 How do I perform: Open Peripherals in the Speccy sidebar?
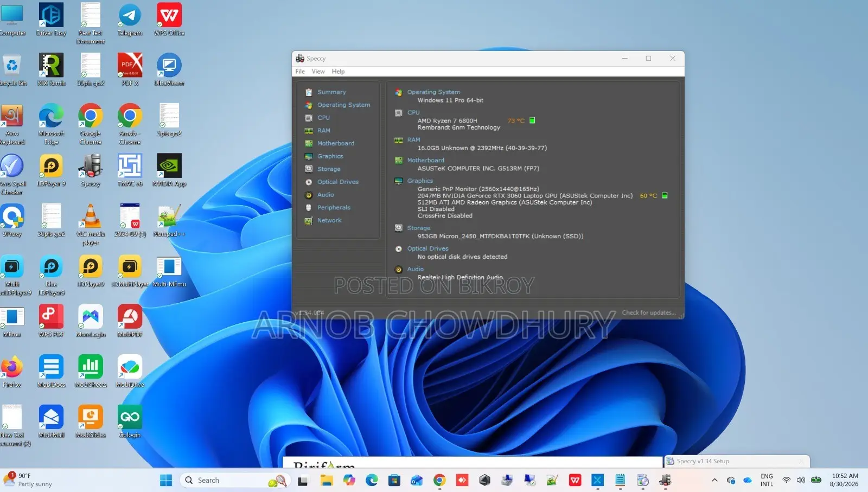pyautogui.click(x=334, y=208)
